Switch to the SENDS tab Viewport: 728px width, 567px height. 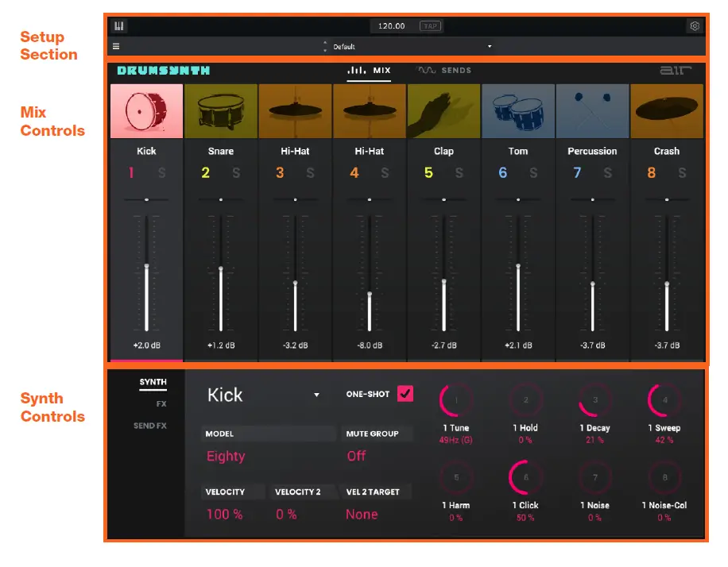(443, 70)
